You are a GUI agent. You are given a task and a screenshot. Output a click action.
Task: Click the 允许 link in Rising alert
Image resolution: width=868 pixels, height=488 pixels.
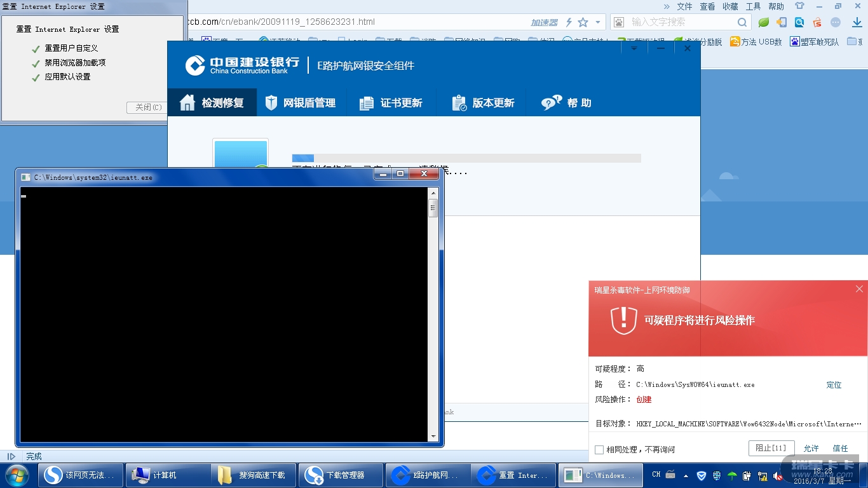coord(811,449)
